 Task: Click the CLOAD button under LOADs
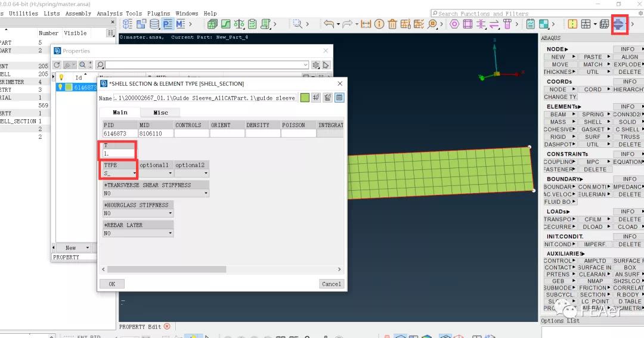627,227
